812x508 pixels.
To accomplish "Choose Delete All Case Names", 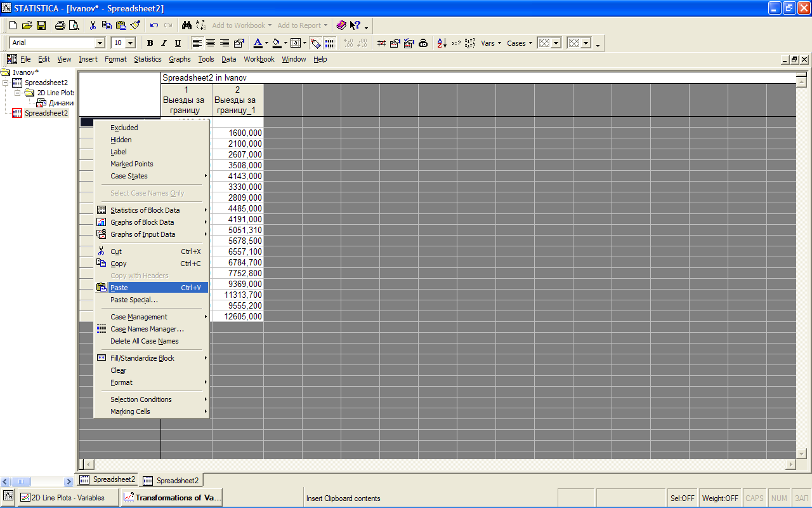I will (x=151, y=341).
